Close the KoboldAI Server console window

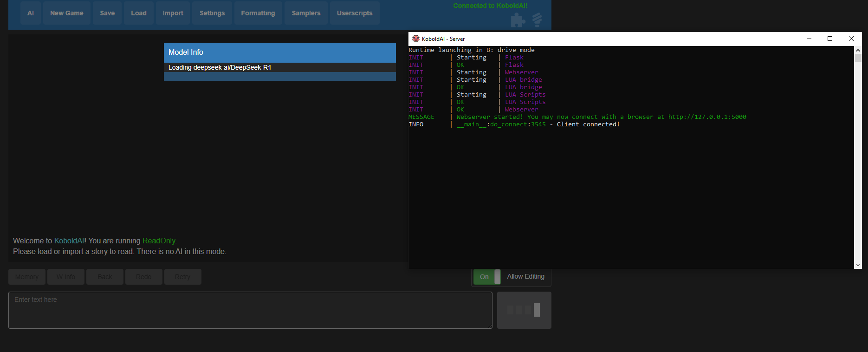pyautogui.click(x=851, y=39)
